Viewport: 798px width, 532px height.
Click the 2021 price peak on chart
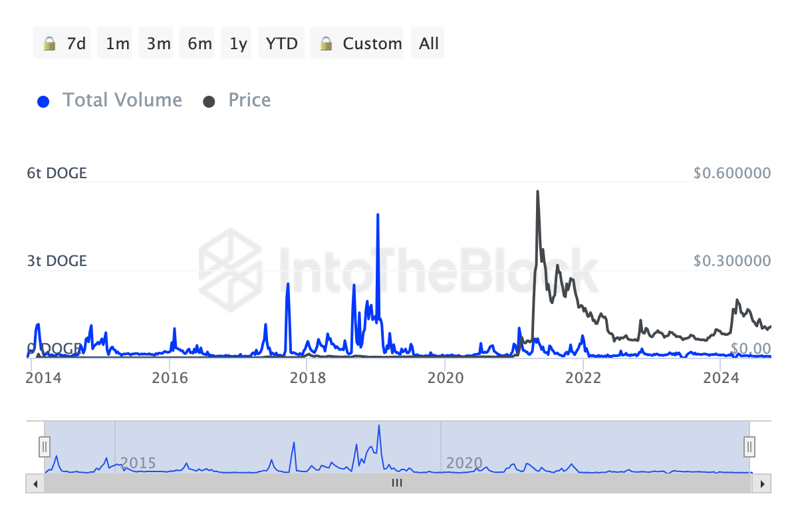(x=537, y=192)
